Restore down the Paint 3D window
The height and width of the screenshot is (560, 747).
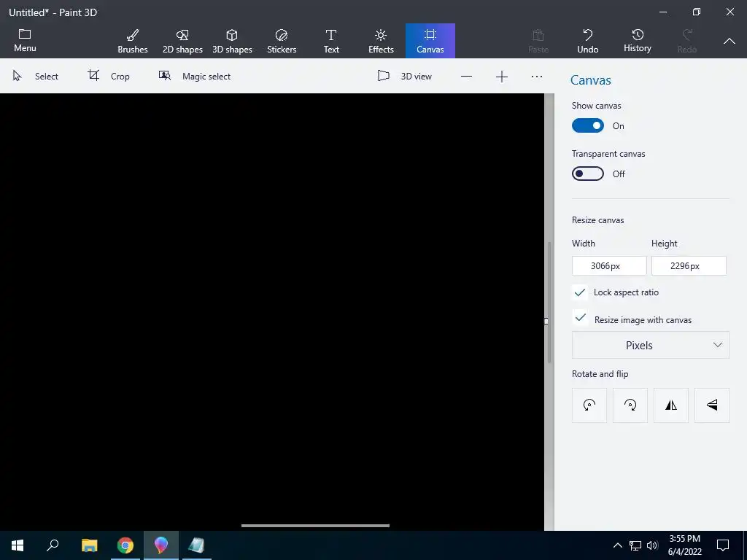pos(697,12)
